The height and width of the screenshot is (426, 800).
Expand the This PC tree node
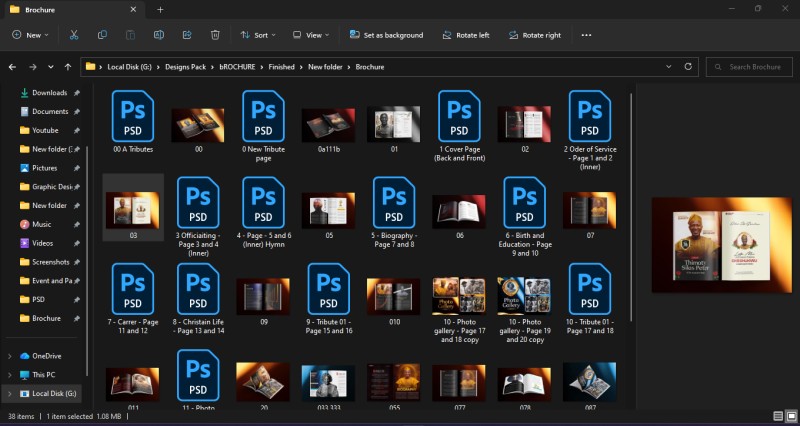pos(10,374)
